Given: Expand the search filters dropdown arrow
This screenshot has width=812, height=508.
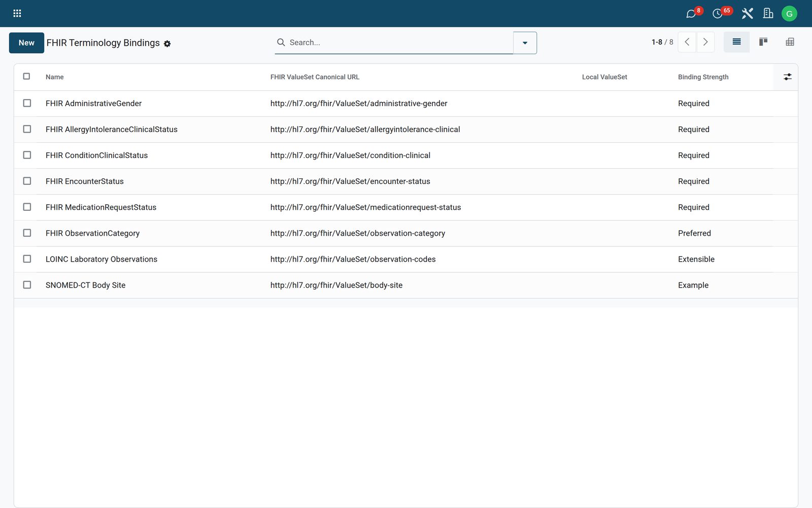Looking at the screenshot, I should point(525,43).
